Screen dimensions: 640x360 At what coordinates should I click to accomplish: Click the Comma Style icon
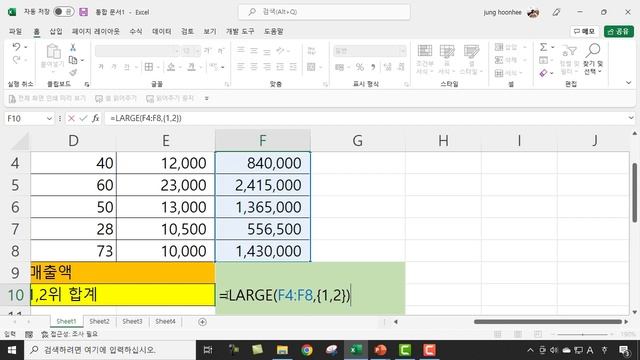[373, 67]
